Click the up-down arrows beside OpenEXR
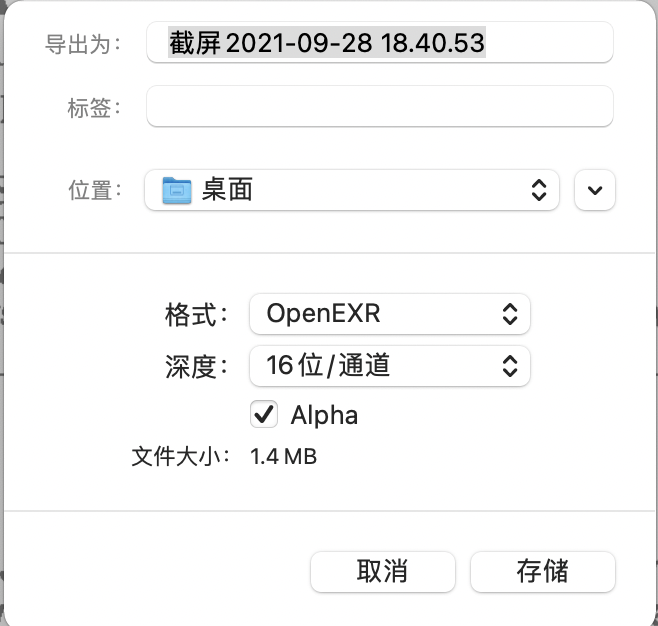Viewport: 658px width, 626px height. (x=509, y=314)
